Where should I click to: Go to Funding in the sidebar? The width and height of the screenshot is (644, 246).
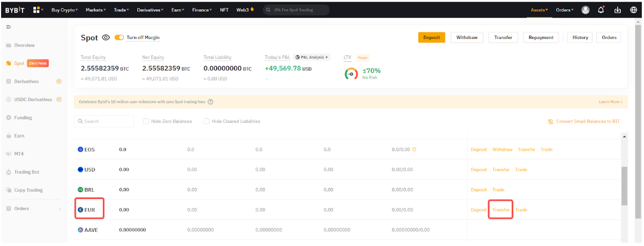pos(22,117)
